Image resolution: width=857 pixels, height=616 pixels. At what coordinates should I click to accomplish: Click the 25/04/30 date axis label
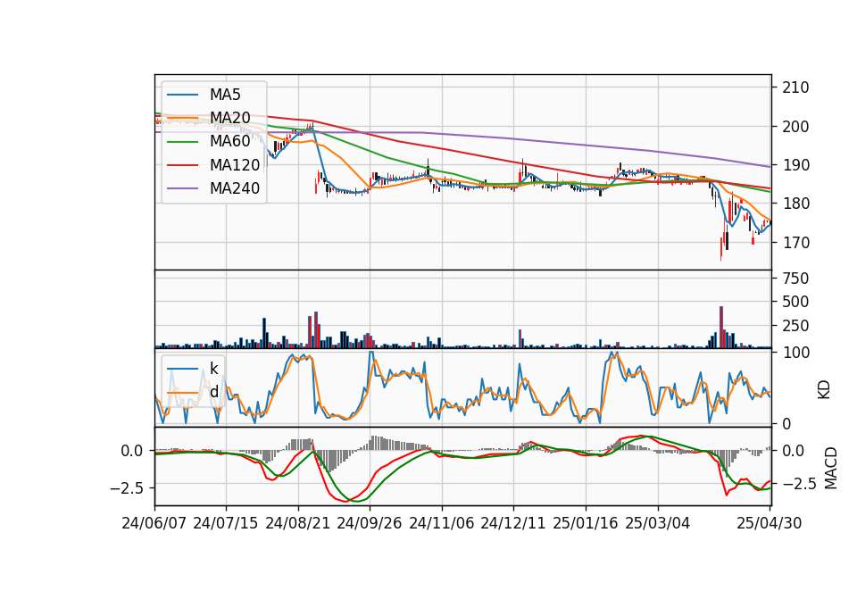click(769, 523)
